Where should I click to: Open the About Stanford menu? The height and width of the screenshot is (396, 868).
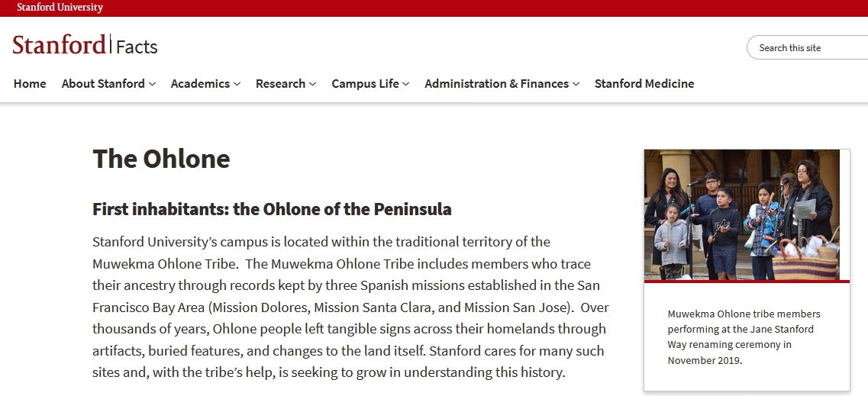103,83
